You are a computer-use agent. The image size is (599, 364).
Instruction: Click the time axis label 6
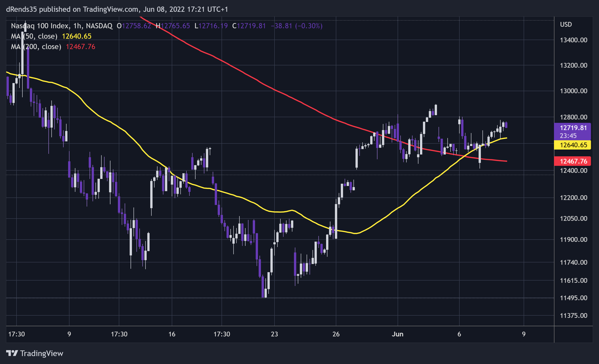[x=459, y=334]
